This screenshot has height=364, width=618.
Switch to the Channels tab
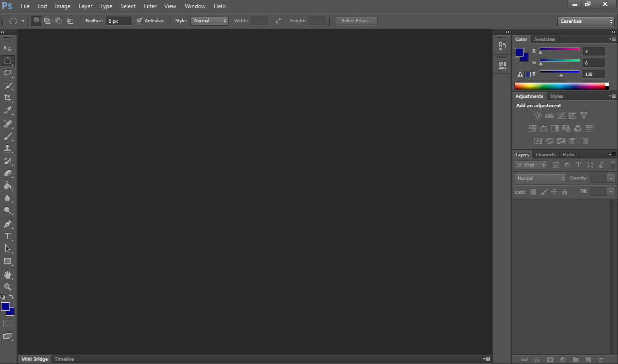(545, 154)
